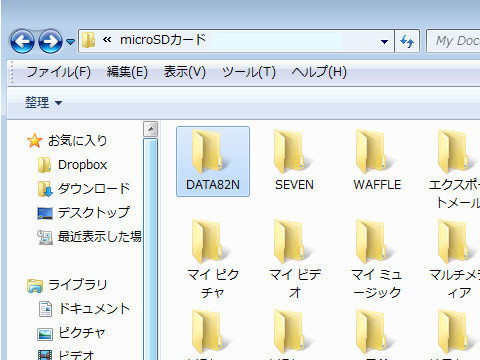Click the recent places icon in sidebar
480x360 pixels.
pos(45,237)
